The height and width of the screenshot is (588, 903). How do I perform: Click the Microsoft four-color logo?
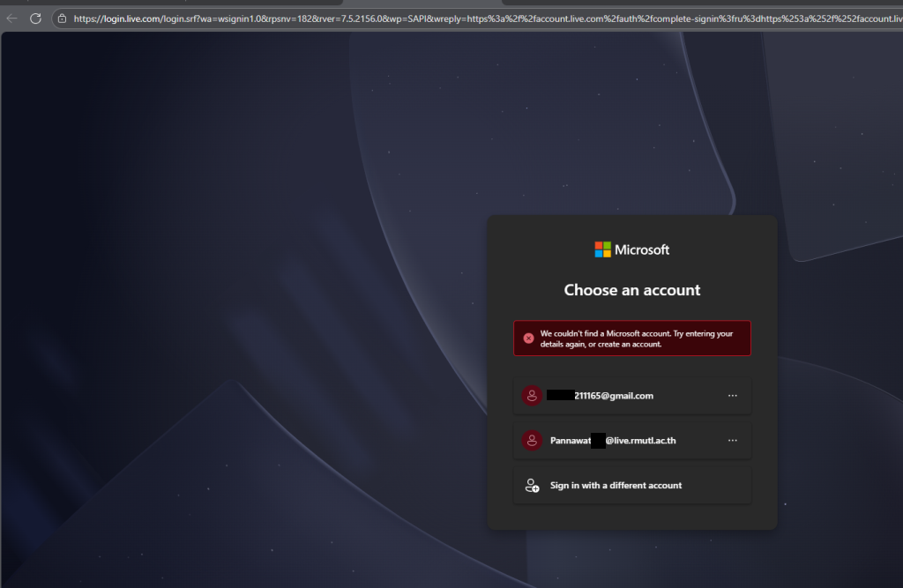point(602,249)
